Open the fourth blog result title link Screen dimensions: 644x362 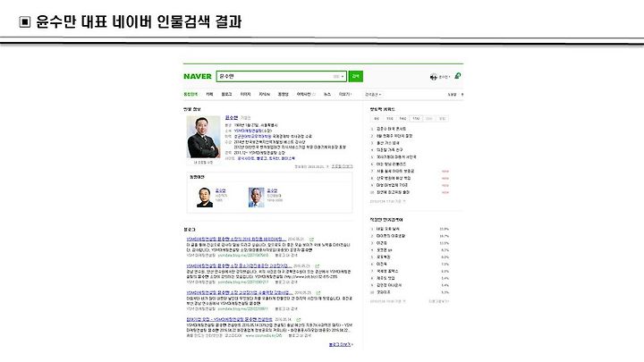tap(229, 319)
